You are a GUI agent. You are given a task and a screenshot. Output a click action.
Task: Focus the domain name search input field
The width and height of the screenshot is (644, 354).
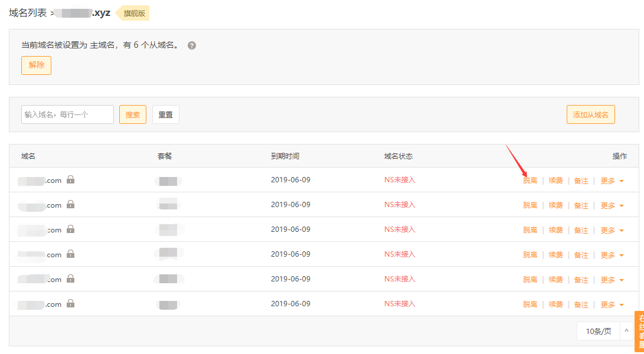[67, 114]
